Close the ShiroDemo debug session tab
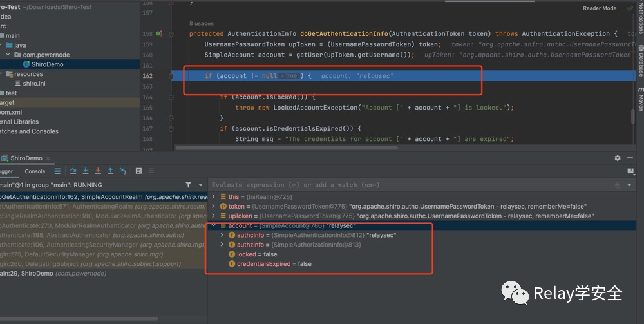This screenshot has width=644, height=324. tap(48, 158)
